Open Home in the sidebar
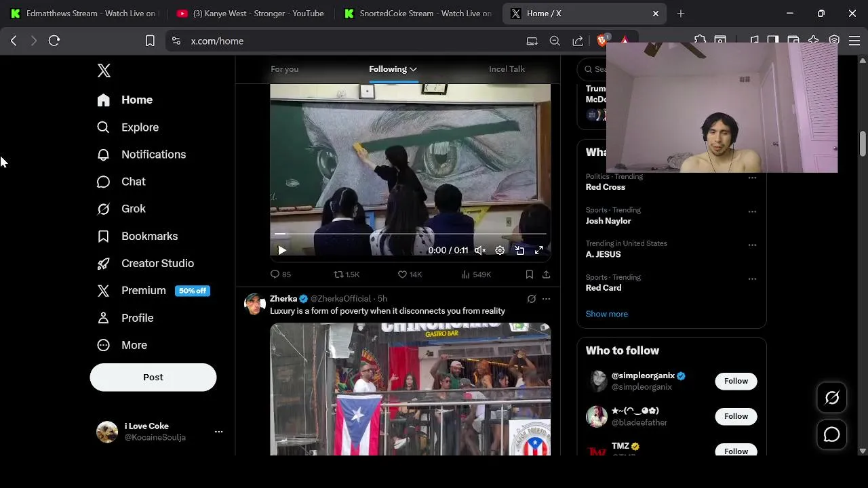This screenshot has height=488, width=868. click(125, 100)
